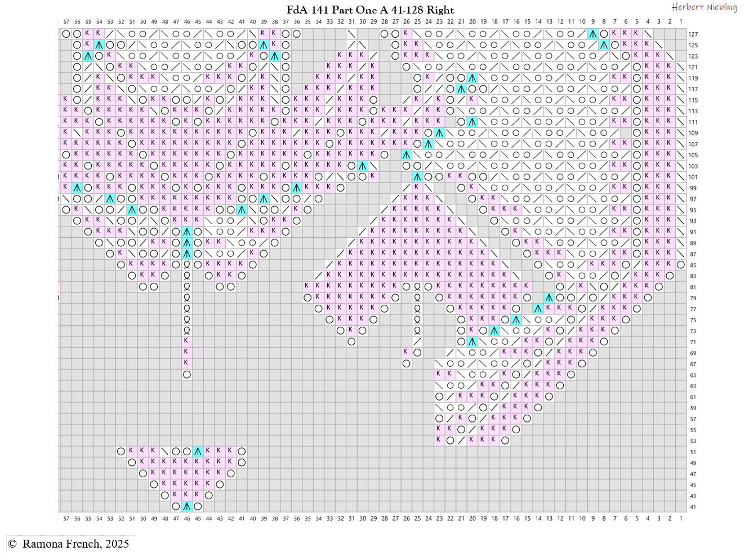Image resolution: width=749 pixels, height=560 pixels.
Task: Click the Herbert Niebling signature
Action: pyautogui.click(x=704, y=7)
